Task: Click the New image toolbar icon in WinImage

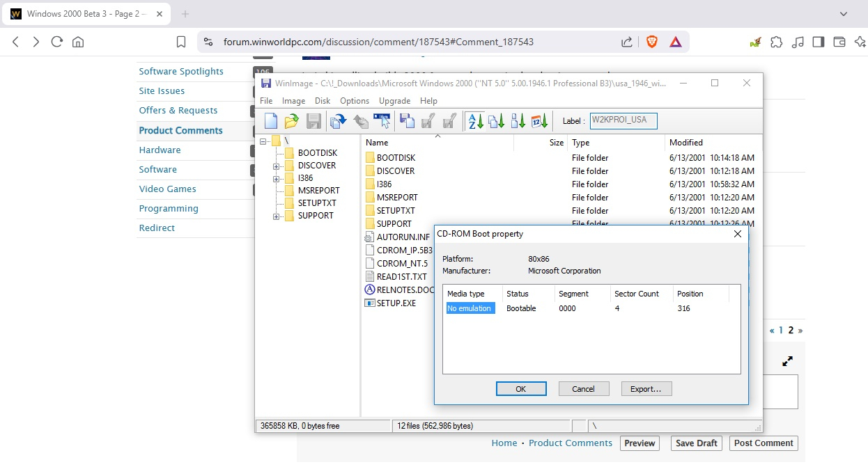Action: tap(271, 121)
